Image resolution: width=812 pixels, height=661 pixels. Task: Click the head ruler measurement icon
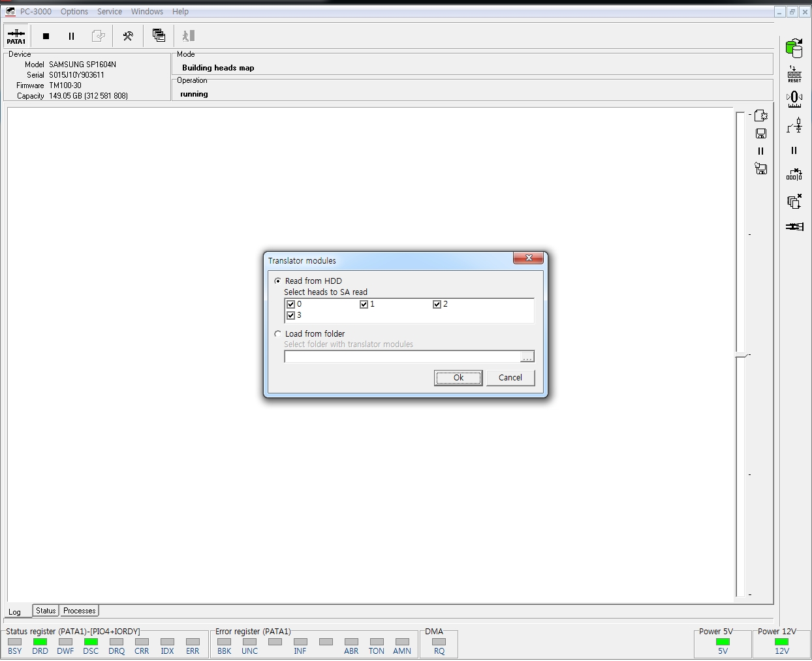tap(794, 99)
